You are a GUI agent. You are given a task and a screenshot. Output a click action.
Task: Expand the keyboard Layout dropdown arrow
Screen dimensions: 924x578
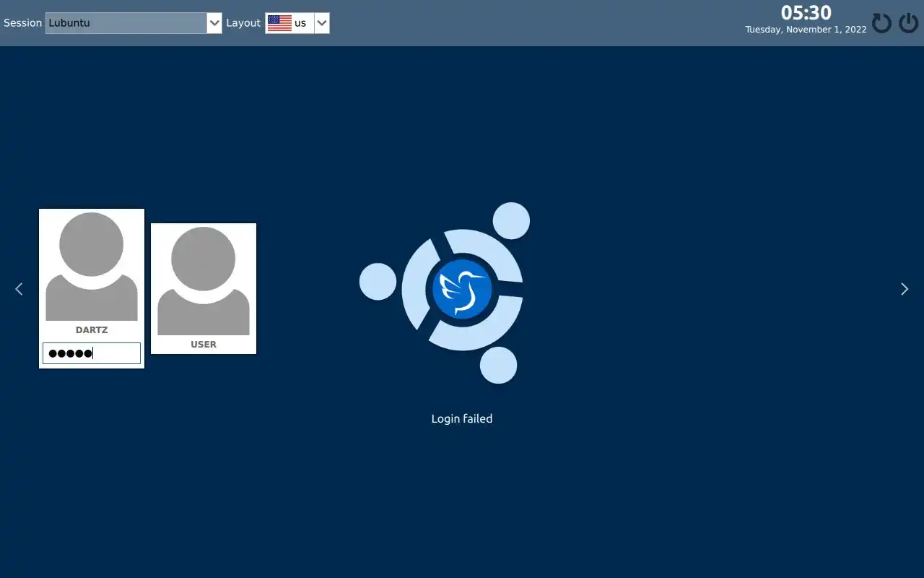coord(322,23)
